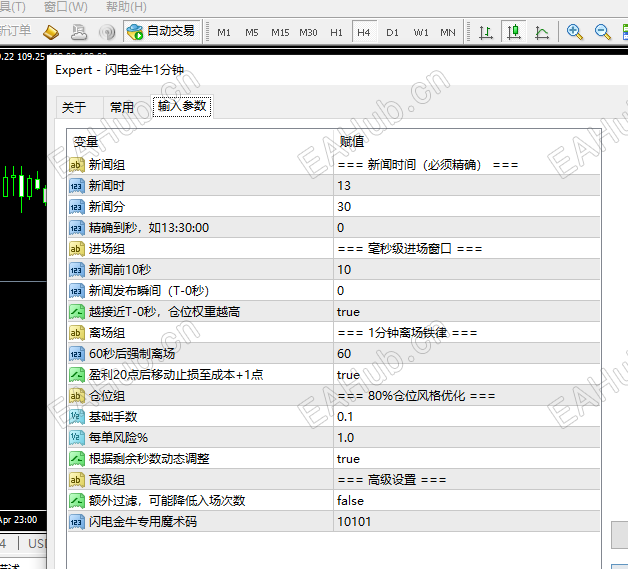Screen dimensions: 628x569
Task: Switch chart to line chart
Action: click(x=541, y=32)
